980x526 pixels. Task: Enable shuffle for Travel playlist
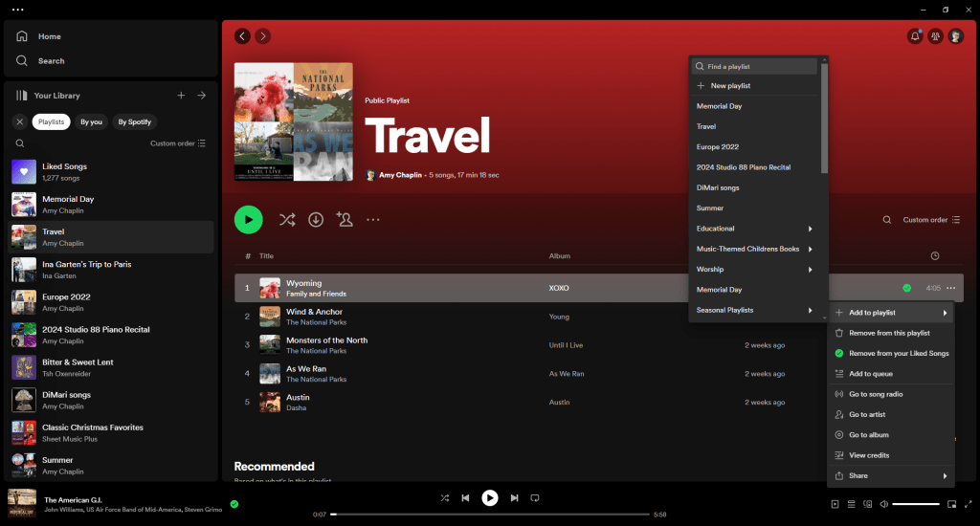coord(287,220)
